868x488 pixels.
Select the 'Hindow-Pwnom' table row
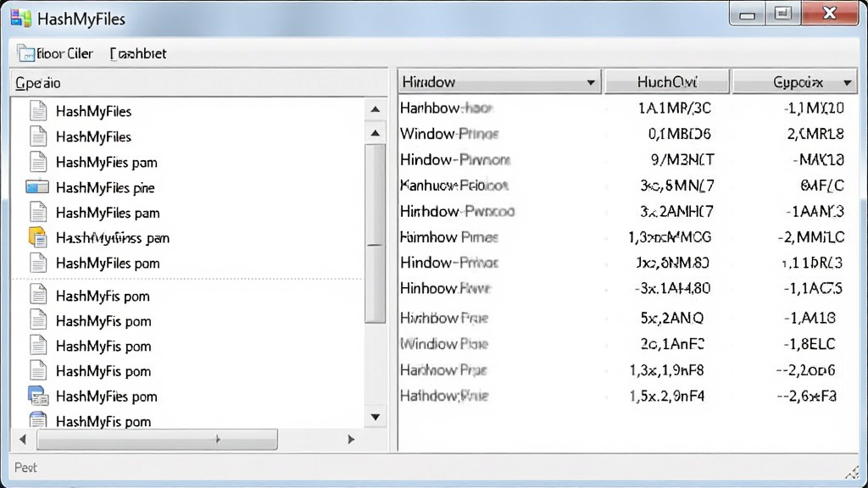coord(628,160)
